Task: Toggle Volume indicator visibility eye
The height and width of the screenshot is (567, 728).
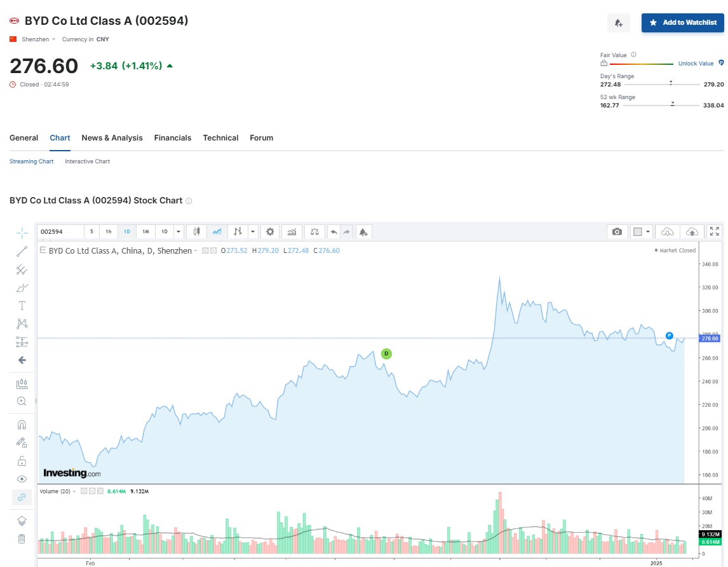Action: (84, 491)
